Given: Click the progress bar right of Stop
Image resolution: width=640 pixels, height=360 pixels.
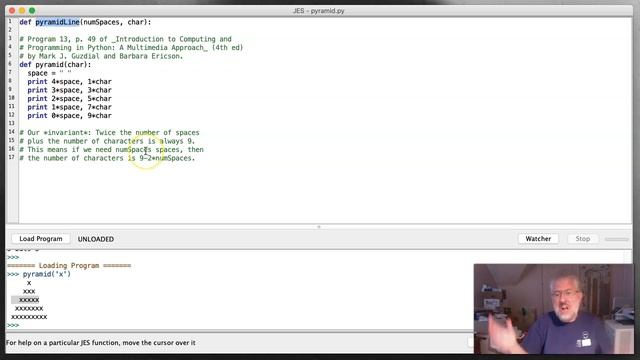Looking at the screenshot, I should click(x=617, y=239).
